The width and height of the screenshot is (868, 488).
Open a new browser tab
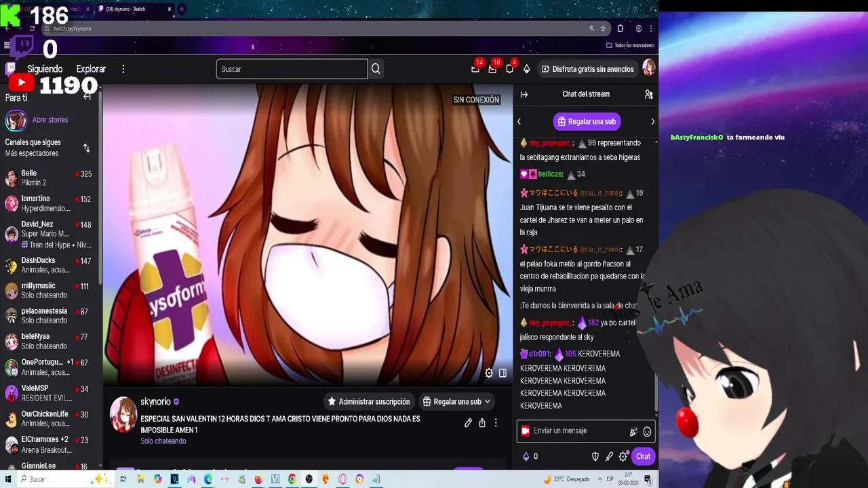pyautogui.click(x=182, y=9)
